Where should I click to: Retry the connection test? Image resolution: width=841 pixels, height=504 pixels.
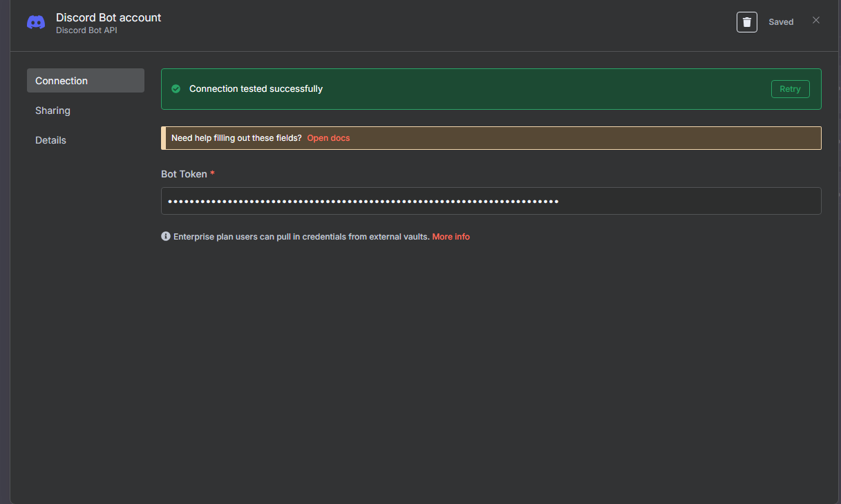click(790, 89)
